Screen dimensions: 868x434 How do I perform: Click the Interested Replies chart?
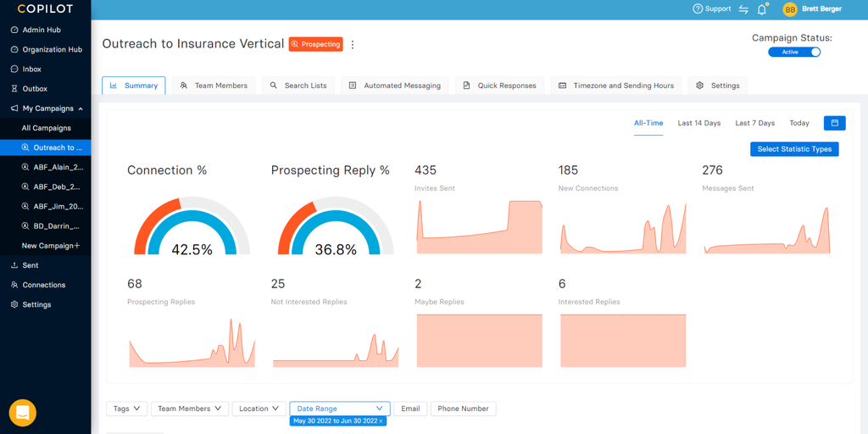click(x=623, y=341)
